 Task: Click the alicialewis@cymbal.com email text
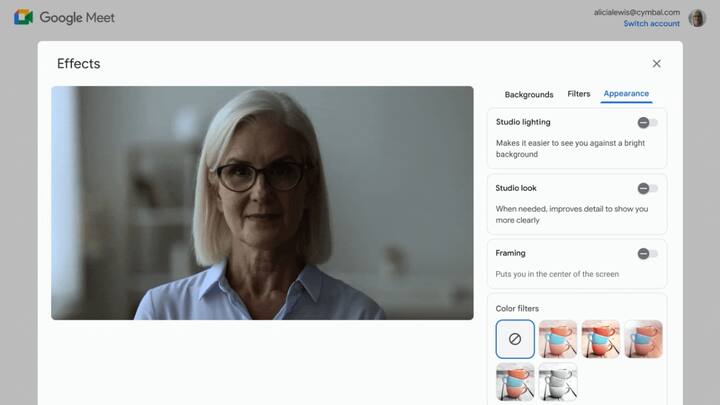(636, 12)
